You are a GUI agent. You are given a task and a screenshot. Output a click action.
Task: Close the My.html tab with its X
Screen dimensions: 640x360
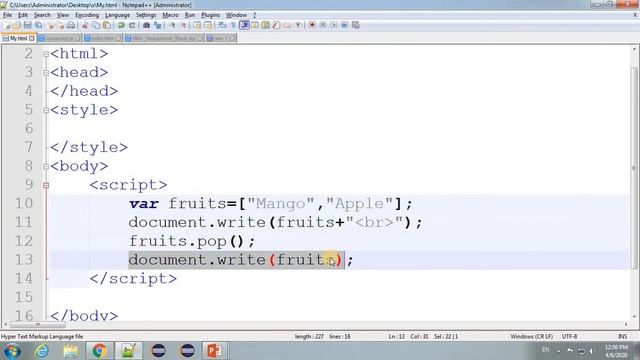click(31, 38)
